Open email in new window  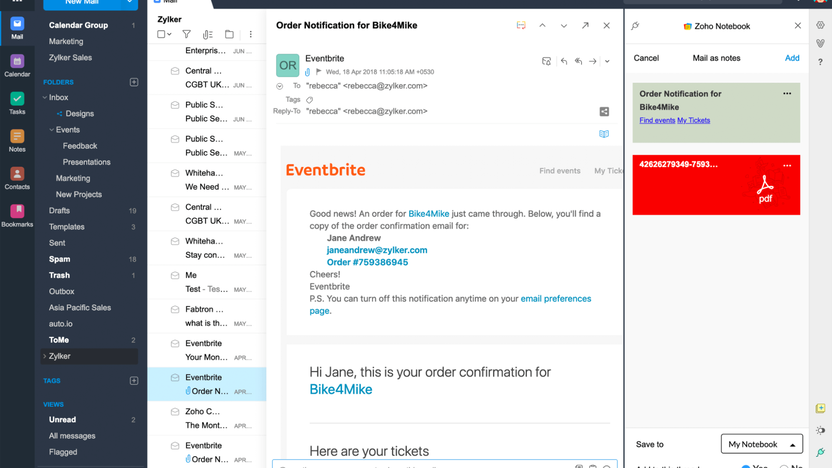[x=585, y=25]
